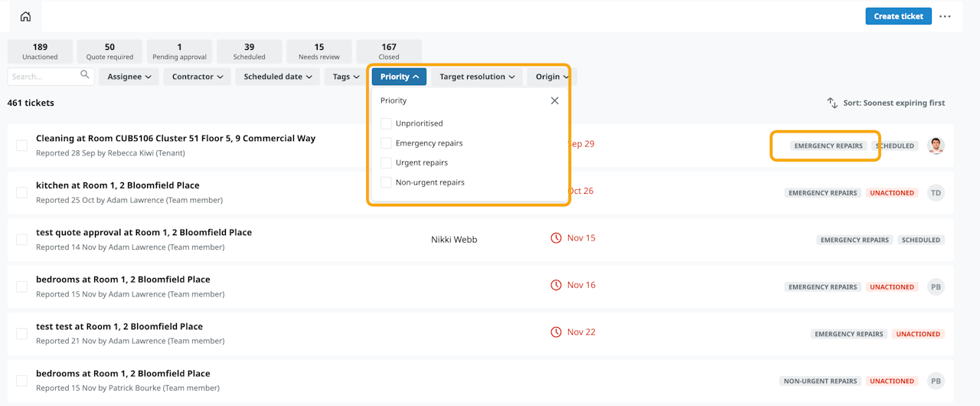This screenshot has height=406, width=980.
Task: Click the assignee photo on Cleaning ticket
Action: click(x=936, y=146)
